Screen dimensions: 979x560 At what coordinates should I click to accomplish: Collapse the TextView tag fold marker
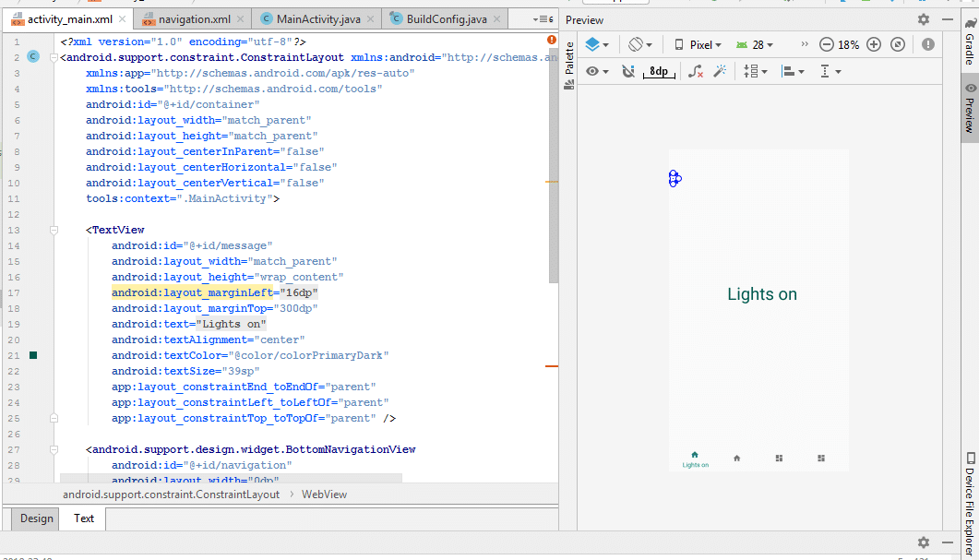point(54,230)
